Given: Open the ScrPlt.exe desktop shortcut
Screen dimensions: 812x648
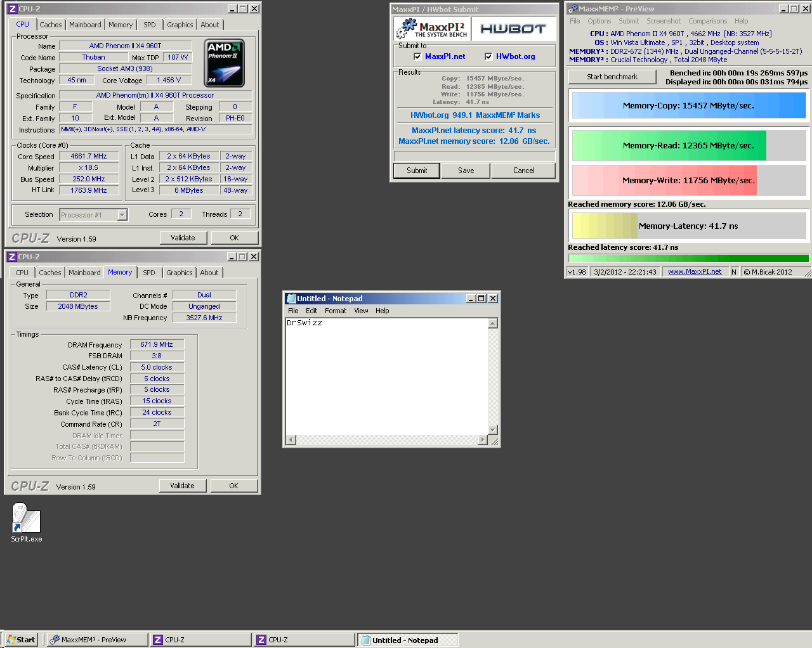Looking at the screenshot, I should 26,522.
